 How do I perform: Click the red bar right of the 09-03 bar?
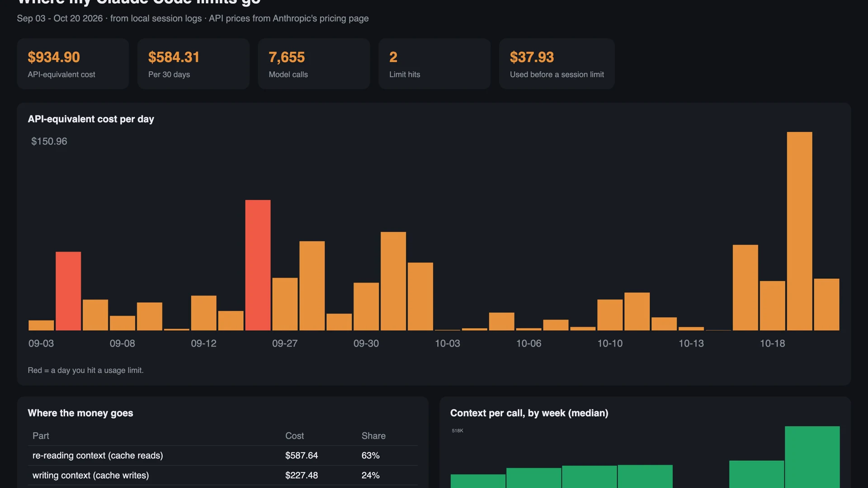pyautogui.click(x=68, y=291)
